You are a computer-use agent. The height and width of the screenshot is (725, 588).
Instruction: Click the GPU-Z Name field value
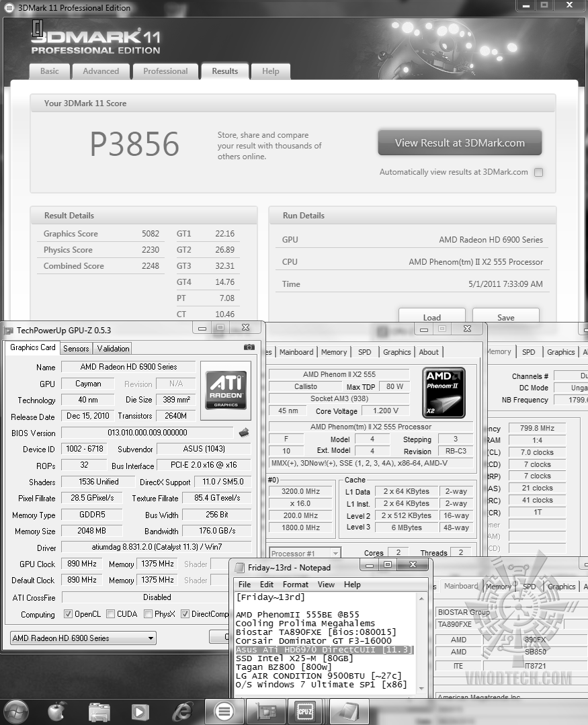(x=128, y=367)
